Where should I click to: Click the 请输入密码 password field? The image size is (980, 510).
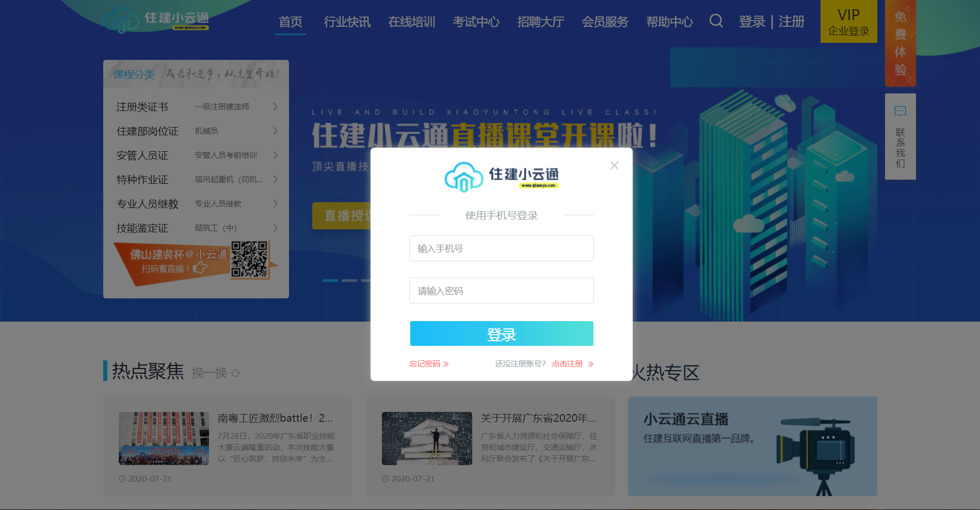pos(501,291)
